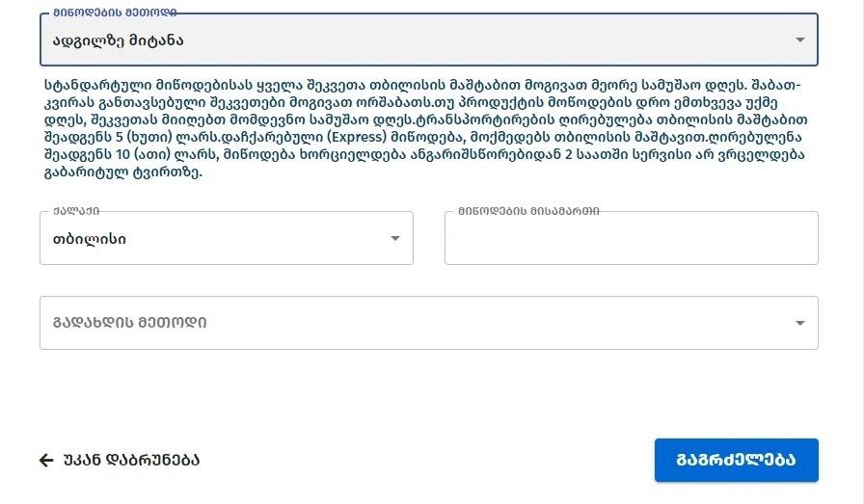
Task: Click the ქალაქი field label
Action: 76,211
